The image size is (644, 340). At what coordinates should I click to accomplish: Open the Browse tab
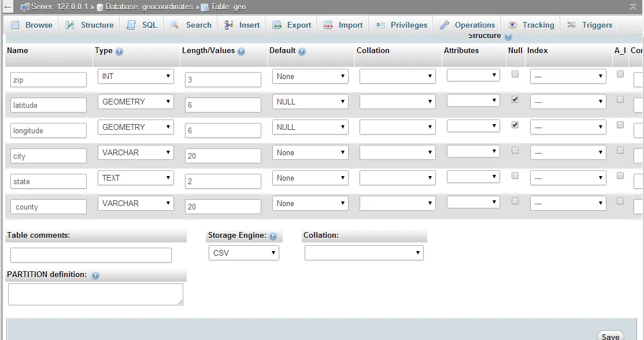click(31, 25)
